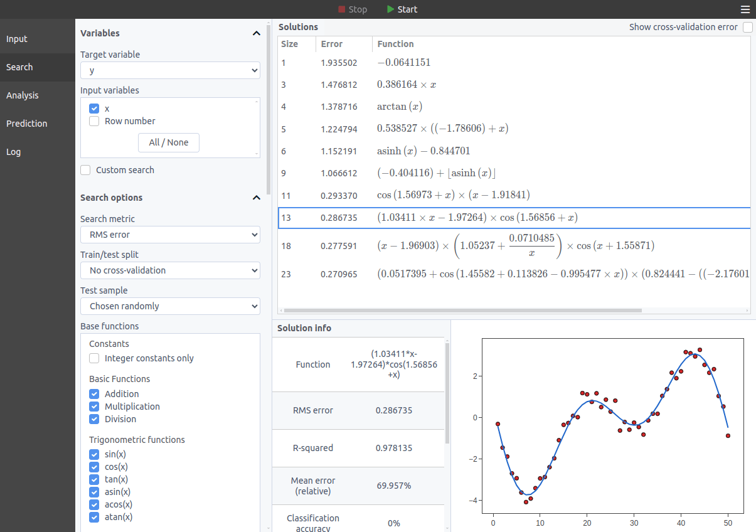Open the Prediction tab
This screenshot has width=756, height=532.
27,124
